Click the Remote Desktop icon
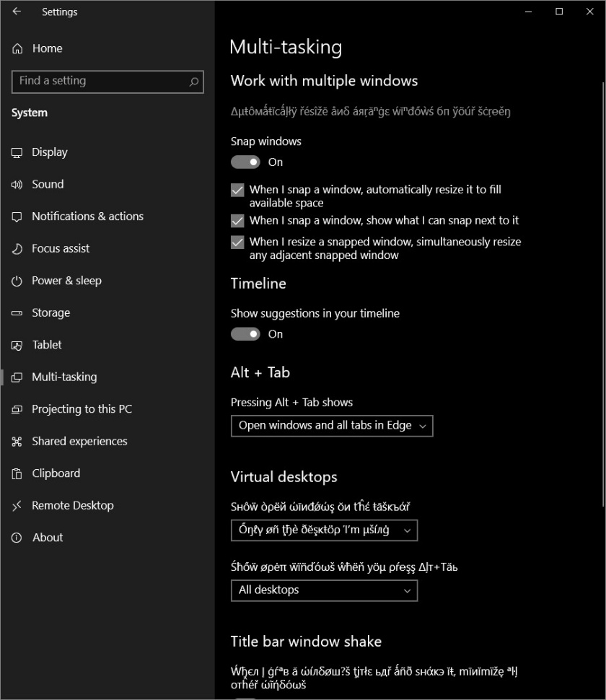 pos(17,506)
